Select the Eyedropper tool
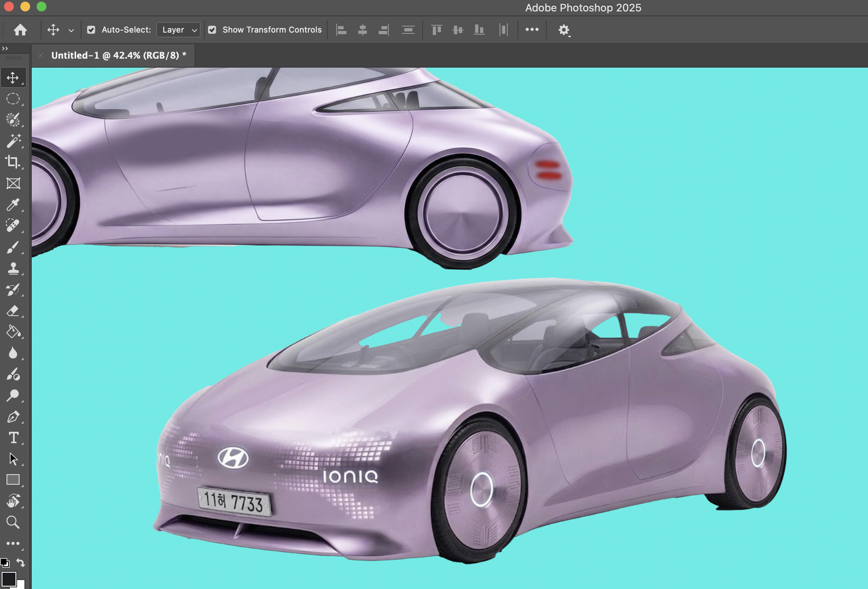This screenshot has height=589, width=868. pyautogui.click(x=13, y=204)
